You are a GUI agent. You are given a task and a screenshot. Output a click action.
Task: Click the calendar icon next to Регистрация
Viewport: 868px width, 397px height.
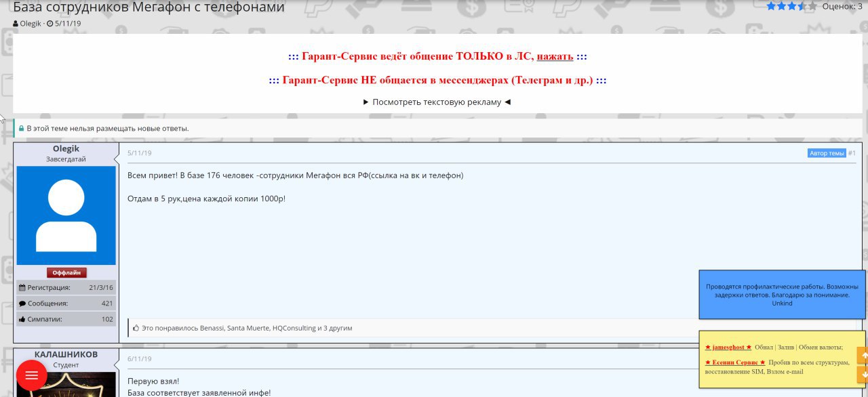[22, 287]
